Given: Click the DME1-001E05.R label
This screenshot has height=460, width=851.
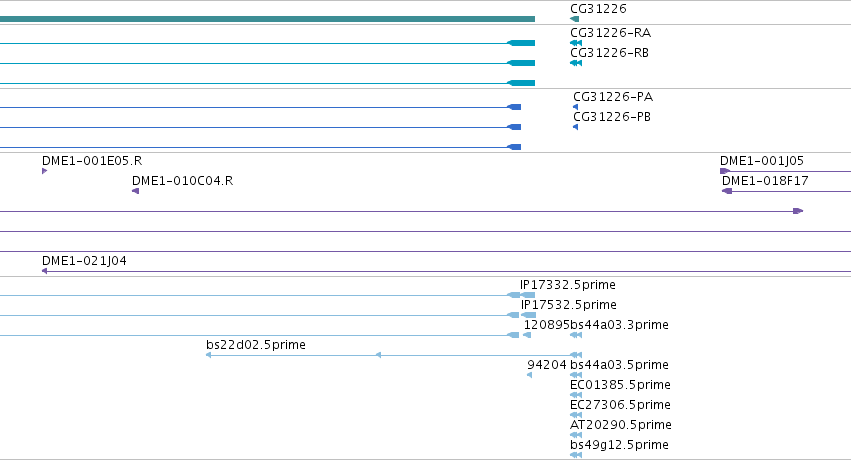Looking at the screenshot, I should point(92,161).
